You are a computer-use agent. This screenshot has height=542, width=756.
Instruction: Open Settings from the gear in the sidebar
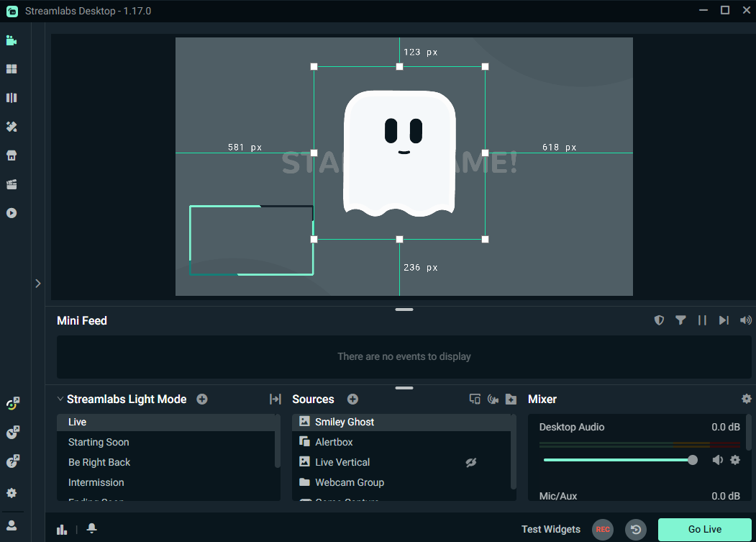tap(12, 493)
